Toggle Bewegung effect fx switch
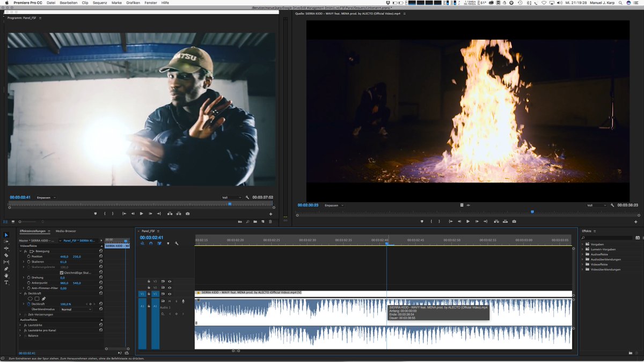Viewport: 644px width, 362px height. 25,251
